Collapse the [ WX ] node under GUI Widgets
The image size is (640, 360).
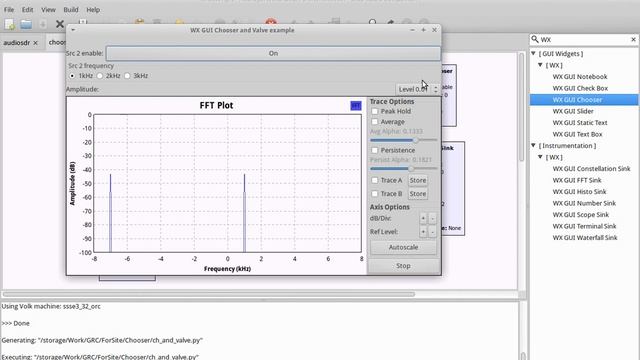[x=540, y=65]
